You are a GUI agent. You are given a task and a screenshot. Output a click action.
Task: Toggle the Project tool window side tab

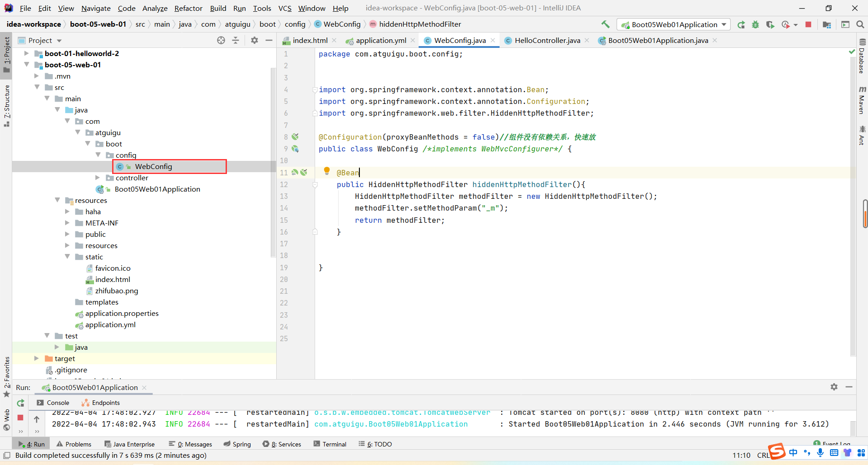coord(6,54)
